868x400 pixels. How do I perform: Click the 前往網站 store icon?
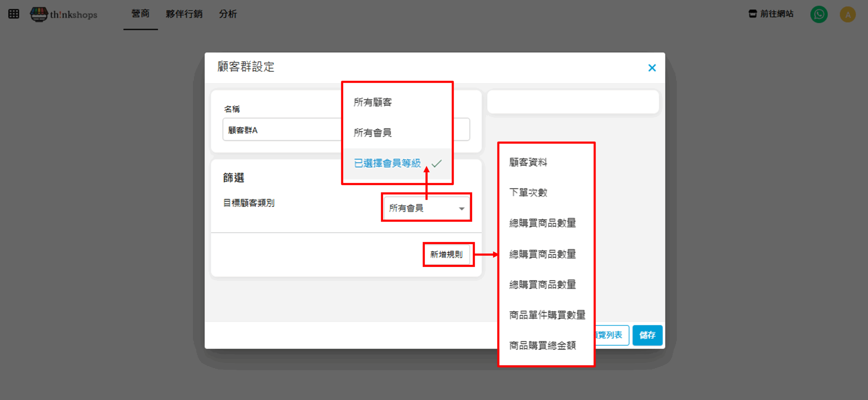(x=752, y=14)
